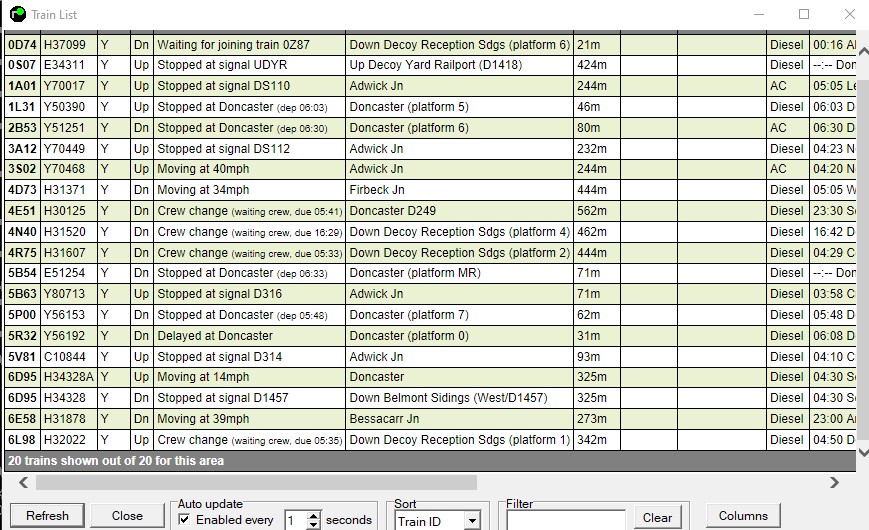Click status Stopped at signal DS110

[223, 86]
